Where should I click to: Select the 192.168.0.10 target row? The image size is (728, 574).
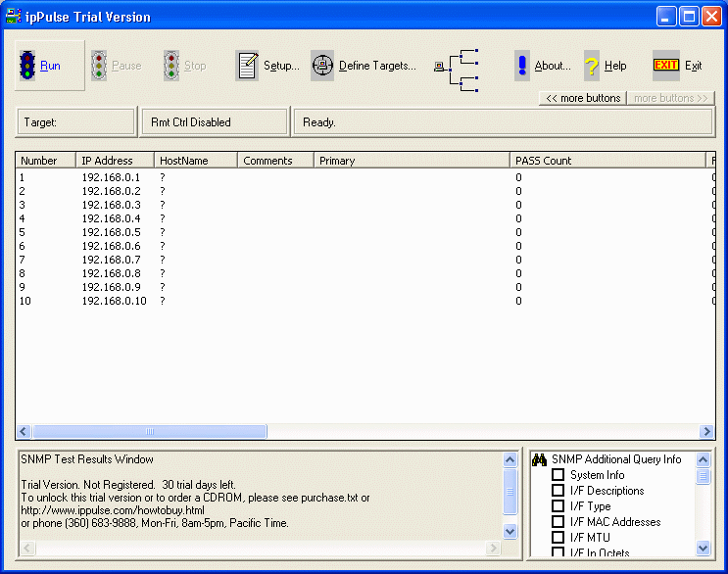(x=364, y=301)
